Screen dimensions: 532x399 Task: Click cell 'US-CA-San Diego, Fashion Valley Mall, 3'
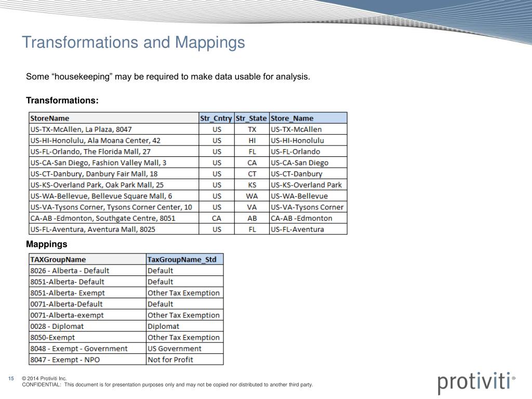[114, 163]
